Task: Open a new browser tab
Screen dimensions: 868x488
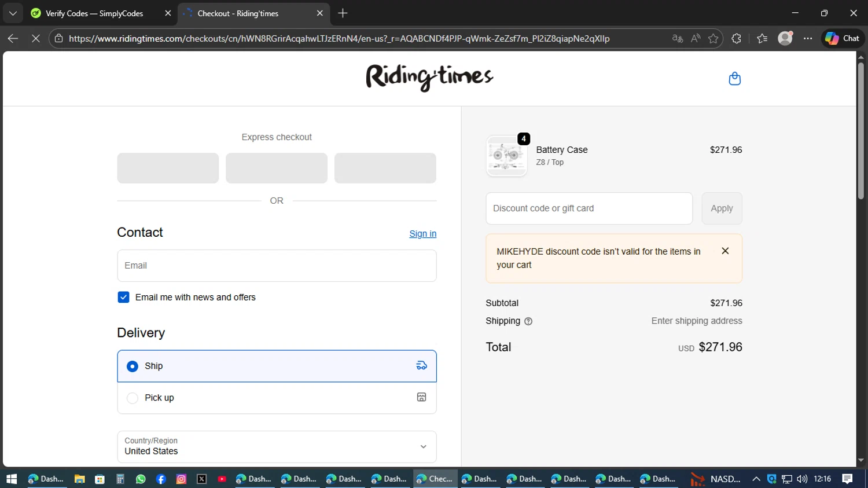Action: pyautogui.click(x=343, y=13)
